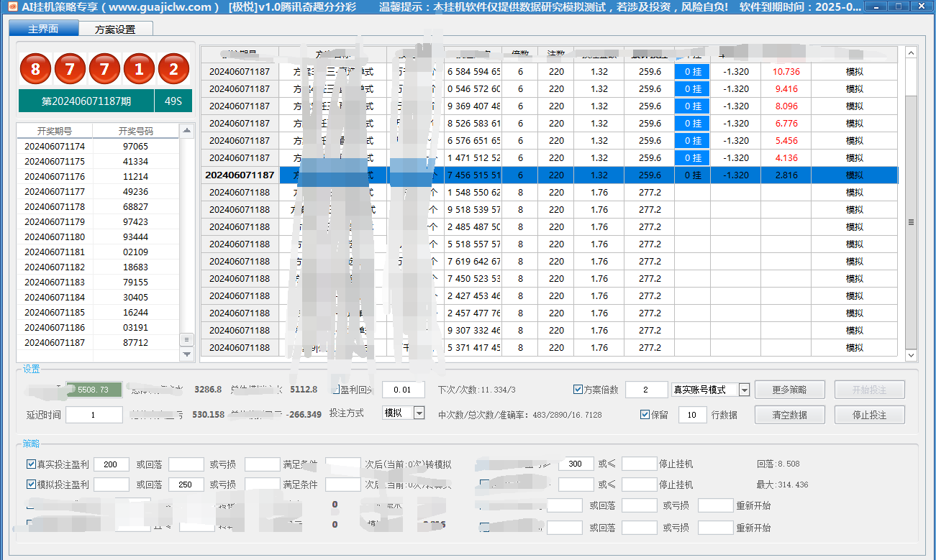
Task: Click the 保留 rows input field showing 10
Action: pyautogui.click(x=692, y=415)
